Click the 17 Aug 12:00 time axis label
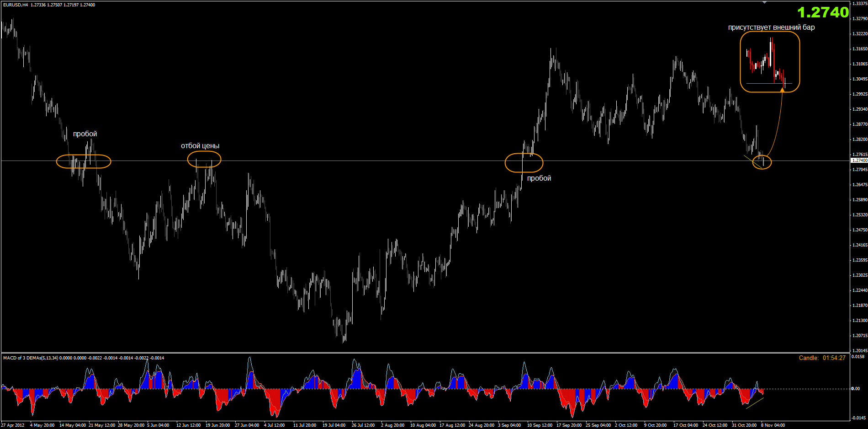The height and width of the screenshot is (429, 868). (452, 425)
